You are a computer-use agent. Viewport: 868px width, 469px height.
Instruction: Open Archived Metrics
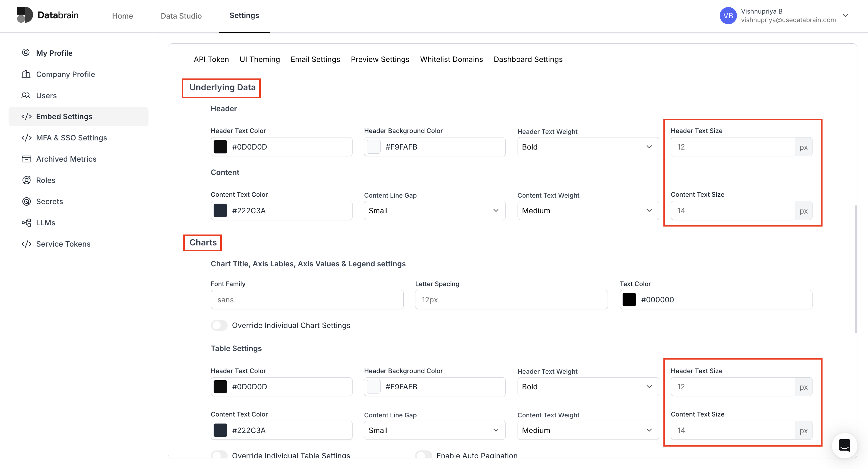click(66, 159)
